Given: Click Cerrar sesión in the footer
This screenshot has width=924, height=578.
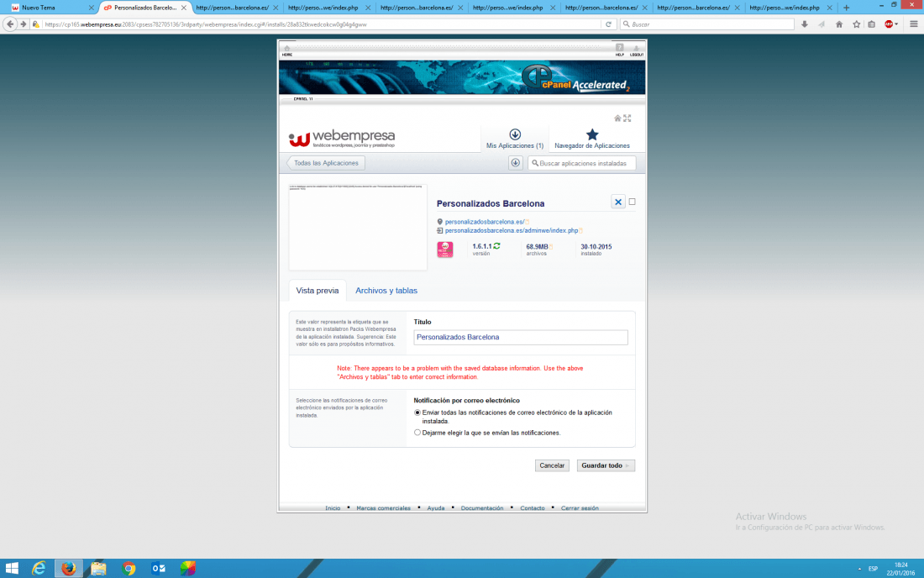Looking at the screenshot, I should 580,508.
